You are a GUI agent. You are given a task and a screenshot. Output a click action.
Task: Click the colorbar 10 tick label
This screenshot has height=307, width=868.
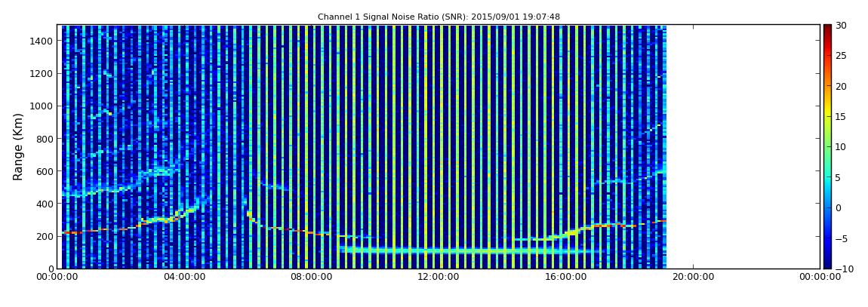pyautogui.click(x=841, y=147)
